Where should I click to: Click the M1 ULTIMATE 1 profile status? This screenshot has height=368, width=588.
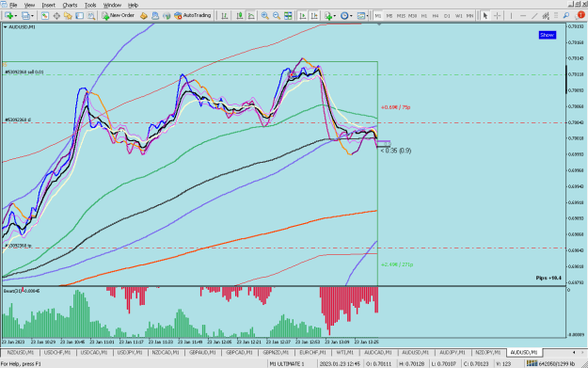287,364
